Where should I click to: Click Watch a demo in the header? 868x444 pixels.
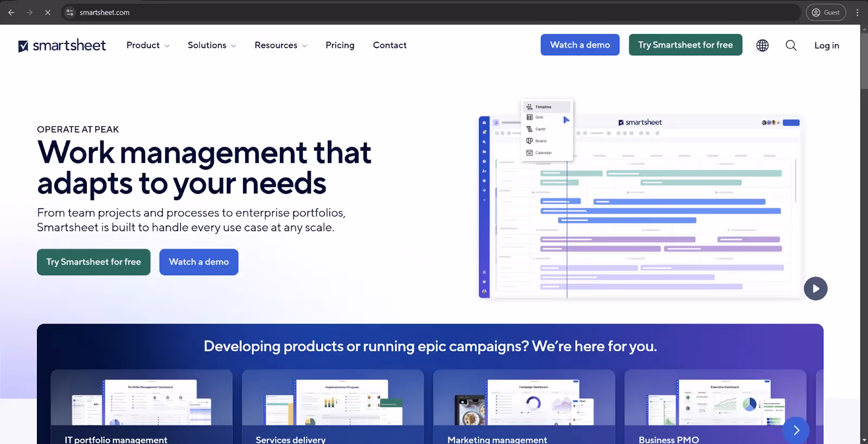580,45
